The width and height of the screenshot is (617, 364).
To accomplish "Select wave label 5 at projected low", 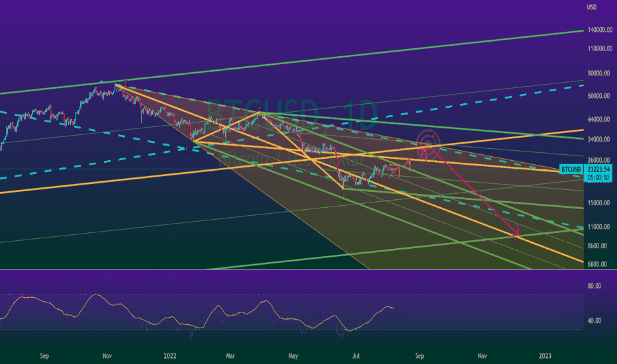I will pos(515,241).
